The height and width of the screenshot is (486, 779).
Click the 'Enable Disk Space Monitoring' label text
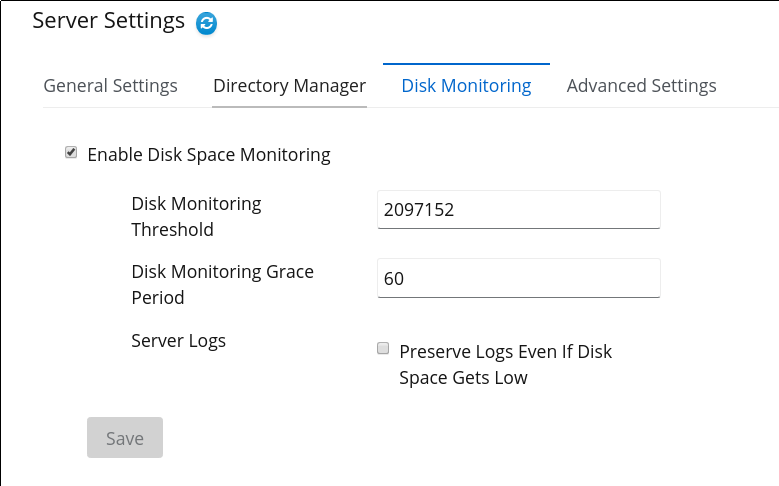[209, 155]
